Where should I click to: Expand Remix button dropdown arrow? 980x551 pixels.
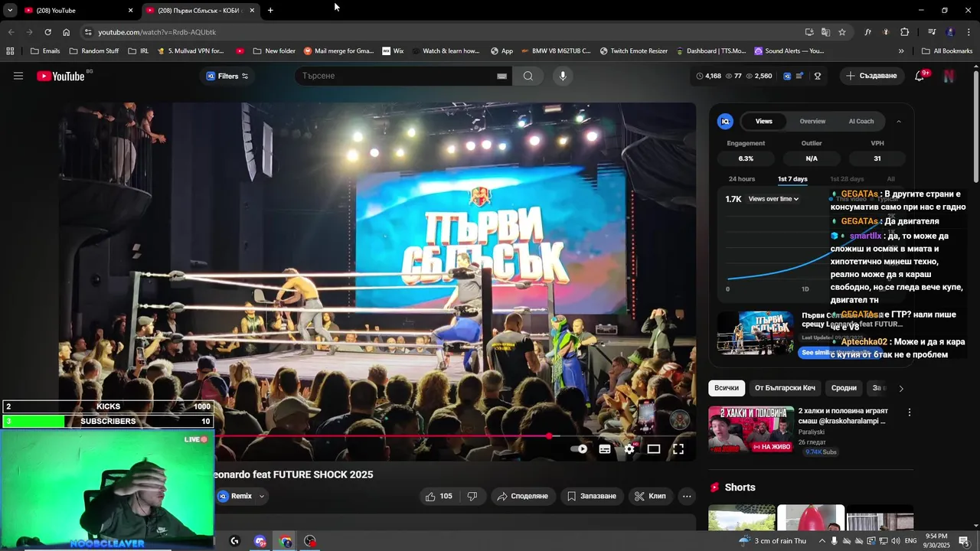[x=262, y=496]
